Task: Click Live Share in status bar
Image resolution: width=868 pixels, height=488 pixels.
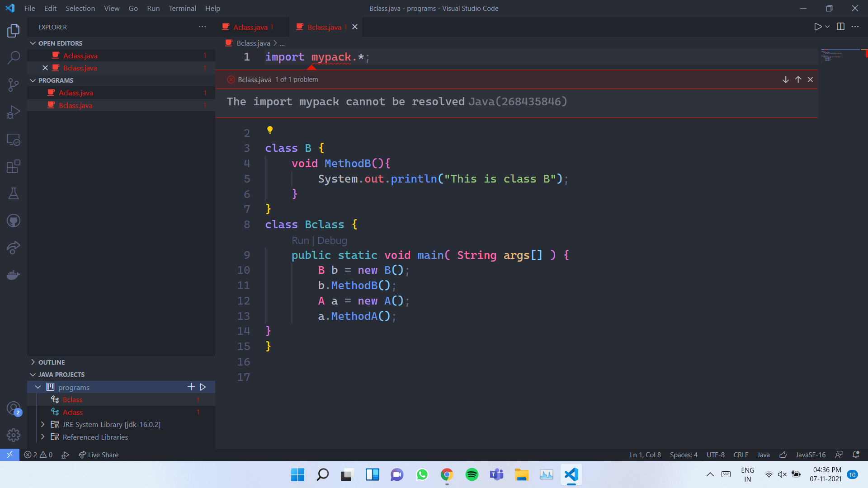Action: pyautogui.click(x=99, y=455)
